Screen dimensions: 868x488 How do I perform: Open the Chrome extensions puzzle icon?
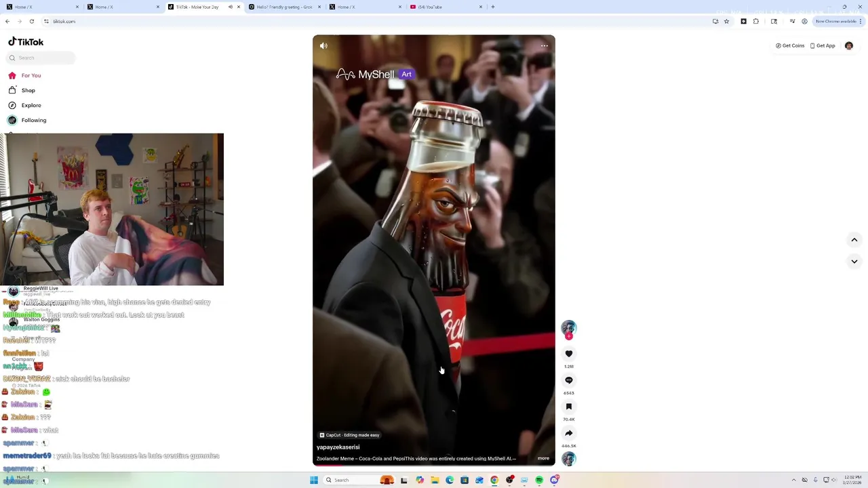[x=756, y=21]
